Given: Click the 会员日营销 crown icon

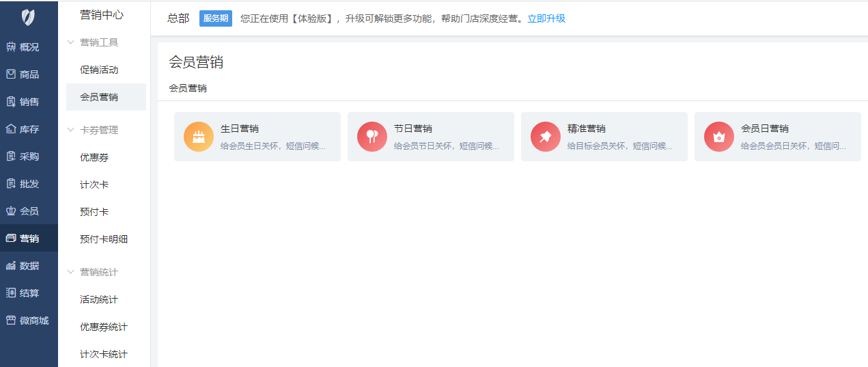Looking at the screenshot, I should [719, 137].
